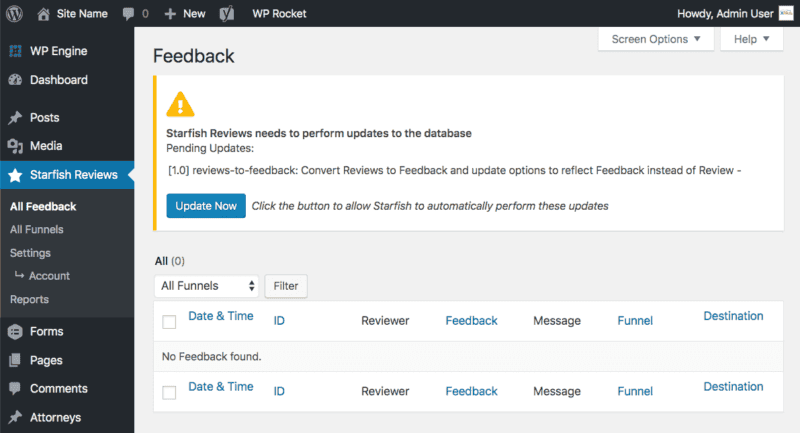
Task: Click the Posts pushpin icon
Action: (15, 118)
